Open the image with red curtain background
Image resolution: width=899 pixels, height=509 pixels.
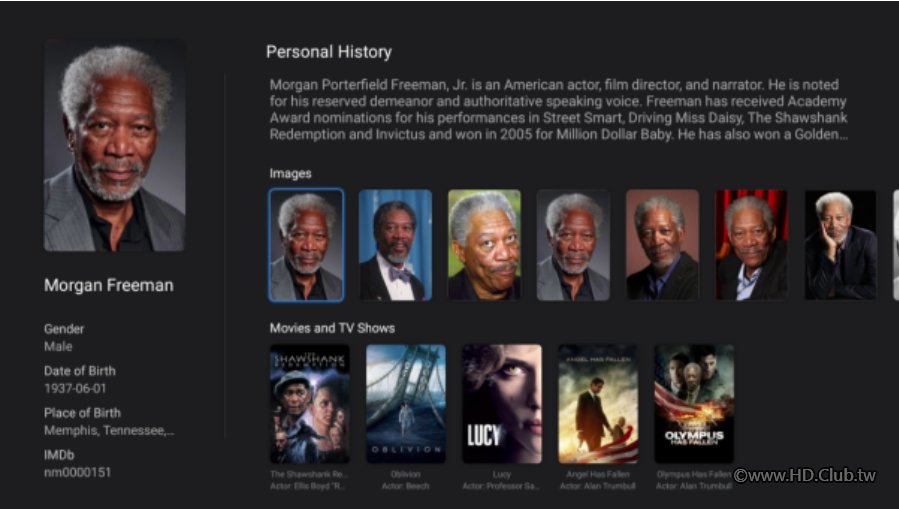[x=752, y=245]
